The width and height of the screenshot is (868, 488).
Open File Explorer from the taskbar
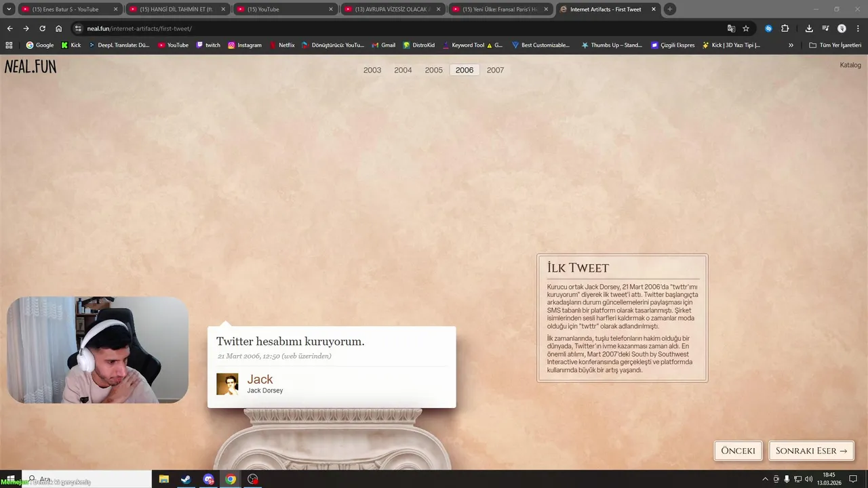click(x=164, y=479)
